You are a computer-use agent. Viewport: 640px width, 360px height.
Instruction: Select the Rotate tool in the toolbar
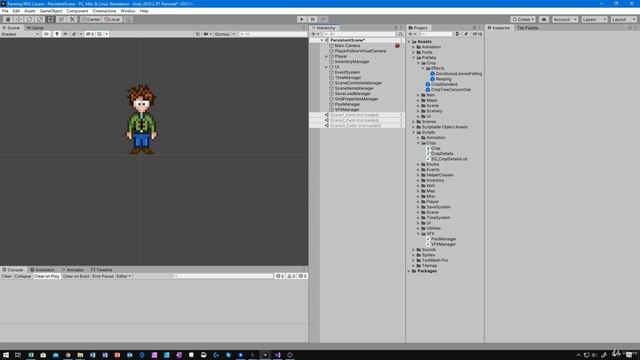(x=29, y=20)
